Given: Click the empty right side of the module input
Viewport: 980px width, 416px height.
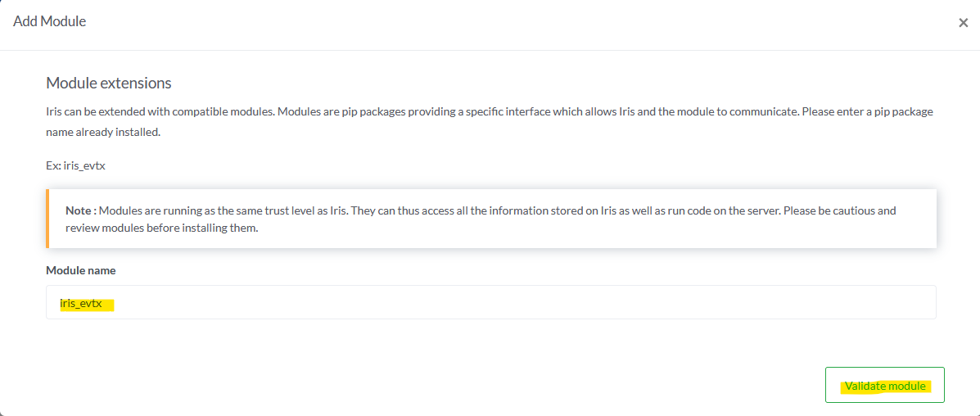Looking at the screenshot, I should coord(737,302).
